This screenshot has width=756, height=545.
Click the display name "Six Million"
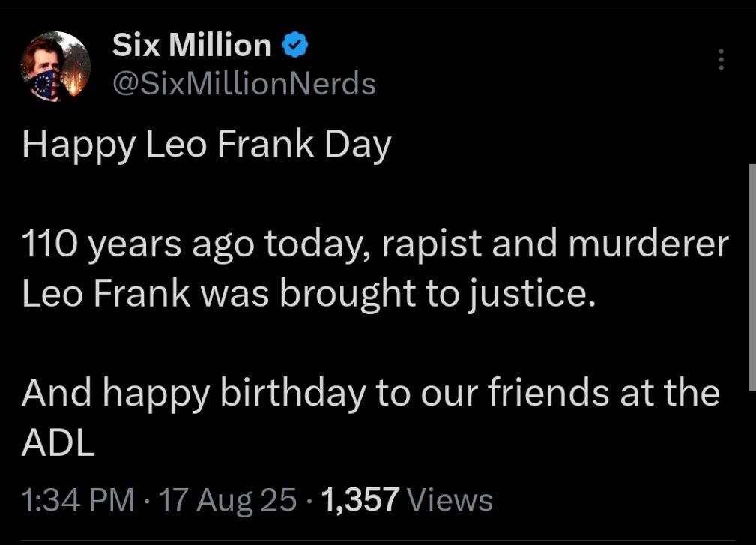pyautogui.click(x=192, y=46)
